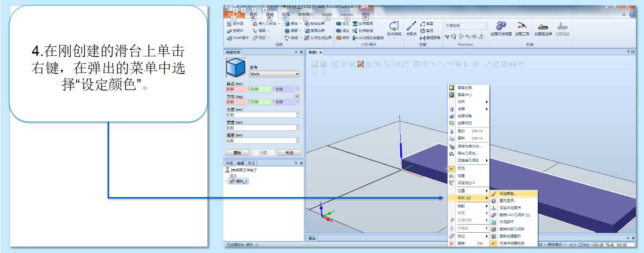The height and width of the screenshot is (253, 644).
Task: Click the 高度 (mm) input field
Action: 260,140
